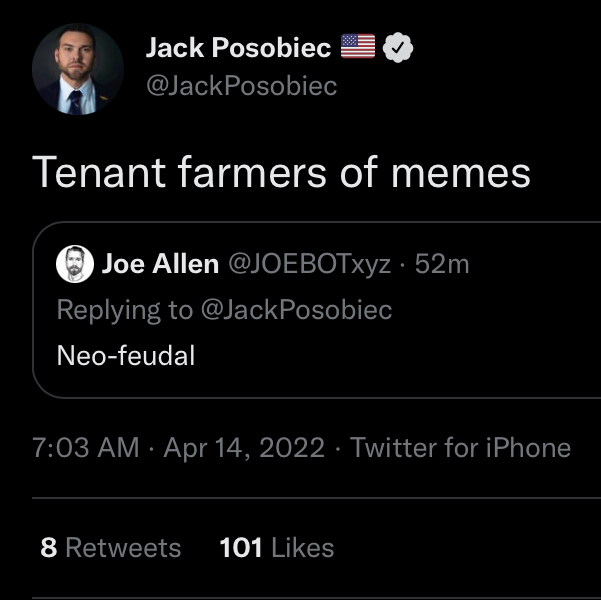Click the Replying to text in quote
601x600 pixels.
[x=125, y=309]
